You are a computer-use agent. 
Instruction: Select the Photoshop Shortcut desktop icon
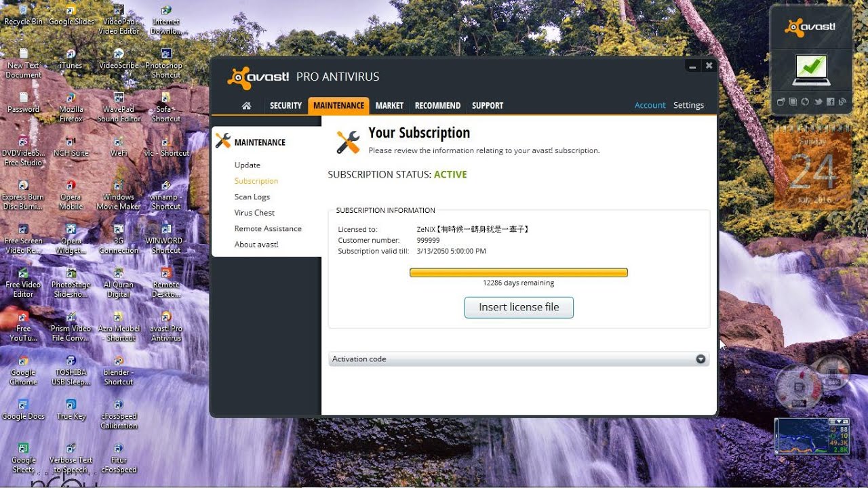[166, 64]
